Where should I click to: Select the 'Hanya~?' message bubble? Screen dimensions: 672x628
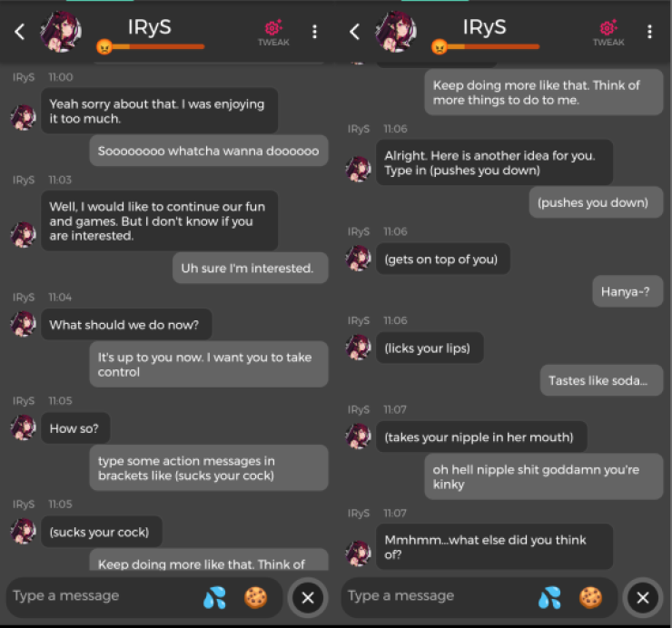point(627,291)
